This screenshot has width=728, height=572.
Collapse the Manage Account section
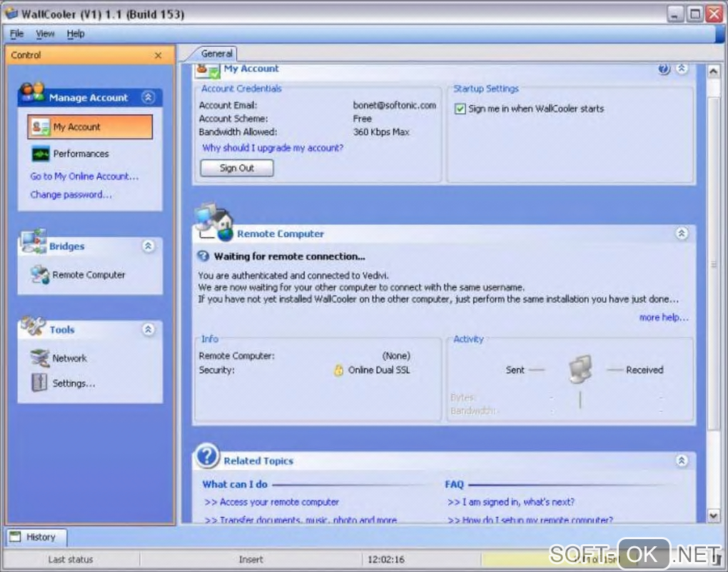click(148, 97)
